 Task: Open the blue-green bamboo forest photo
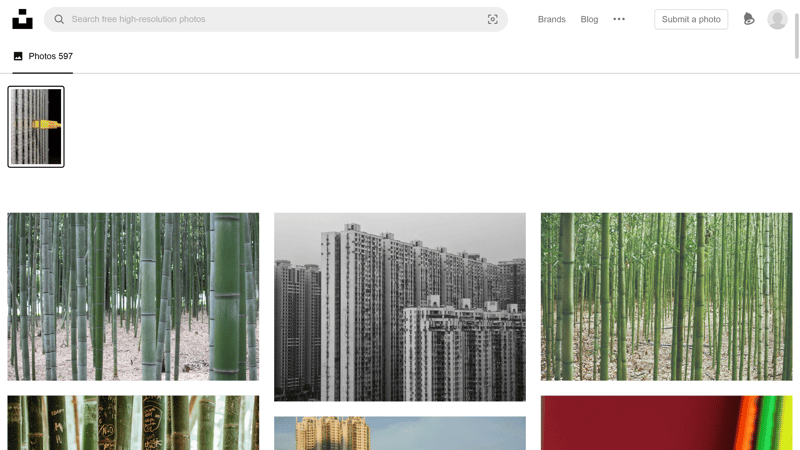click(x=133, y=296)
